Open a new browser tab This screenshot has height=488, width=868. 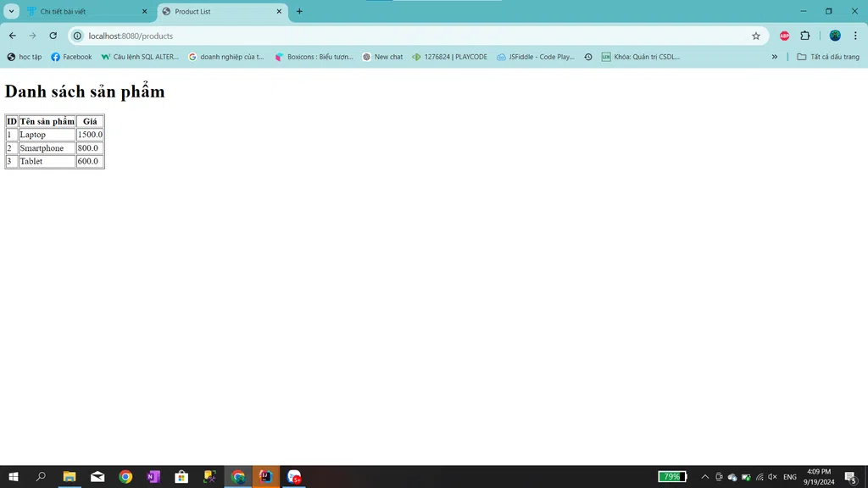(299, 12)
